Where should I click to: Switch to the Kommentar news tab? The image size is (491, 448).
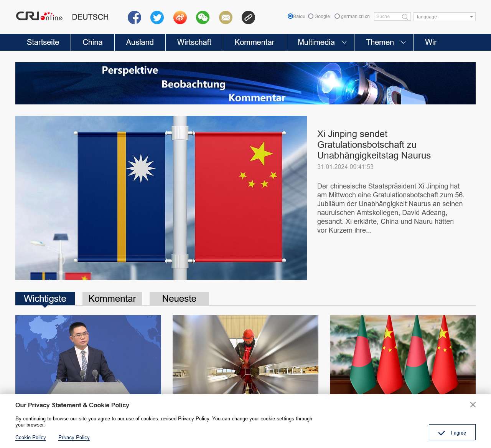(112, 299)
